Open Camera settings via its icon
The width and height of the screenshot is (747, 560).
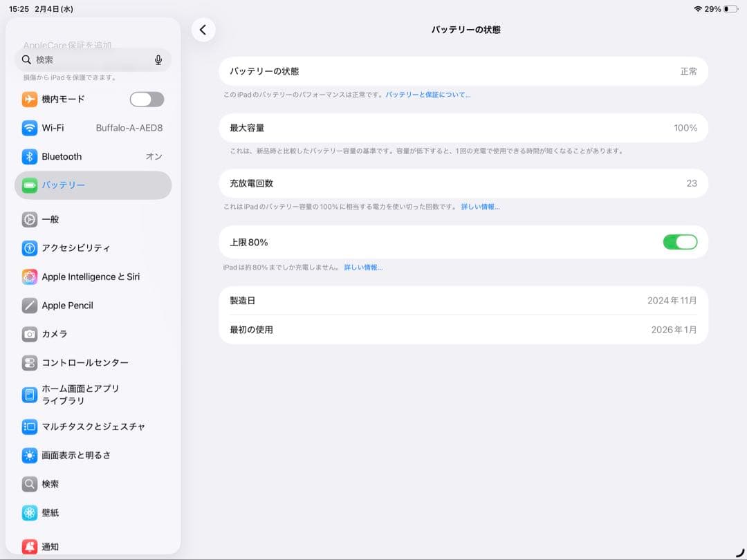click(29, 334)
